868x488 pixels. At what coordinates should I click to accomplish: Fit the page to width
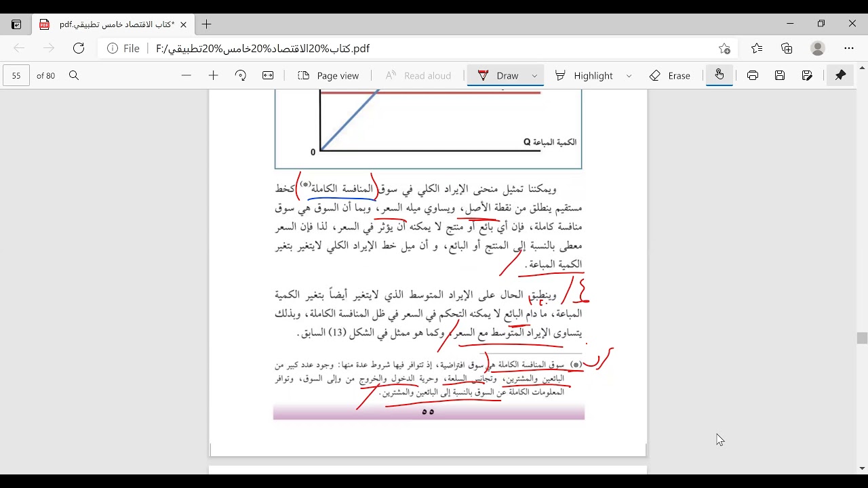click(x=268, y=75)
